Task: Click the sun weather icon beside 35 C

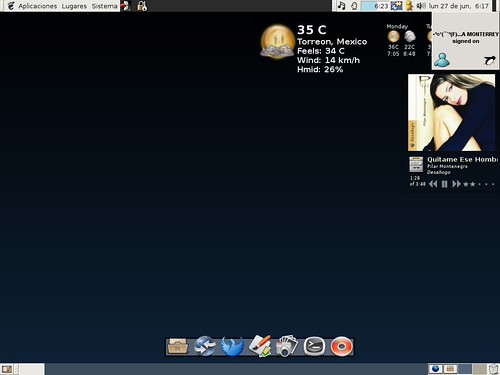Action: (x=277, y=42)
